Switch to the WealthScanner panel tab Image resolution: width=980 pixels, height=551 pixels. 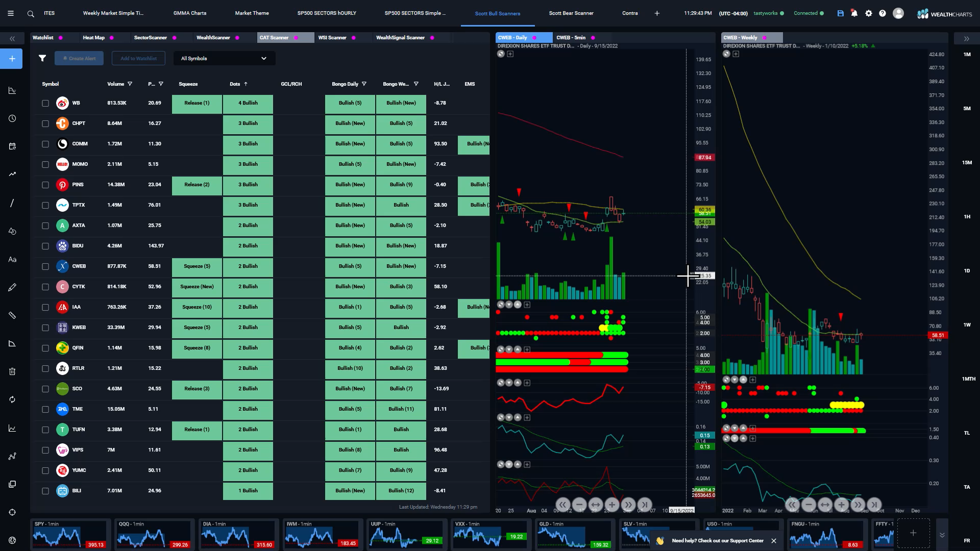point(213,38)
